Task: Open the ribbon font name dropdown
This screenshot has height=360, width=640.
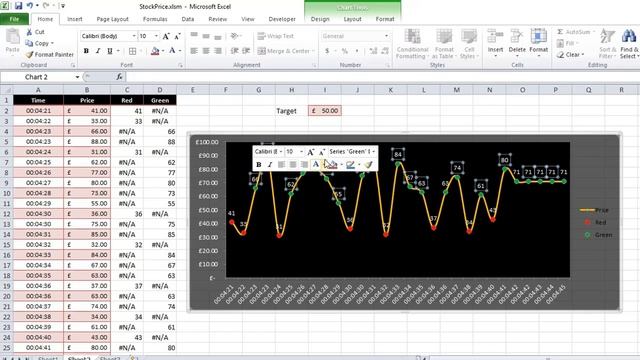Action: 134,36
